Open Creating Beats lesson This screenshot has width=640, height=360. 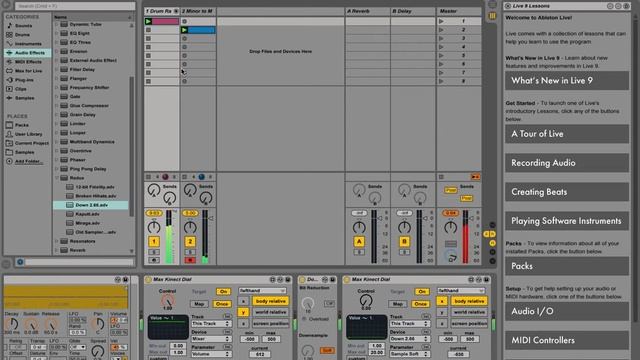click(567, 192)
